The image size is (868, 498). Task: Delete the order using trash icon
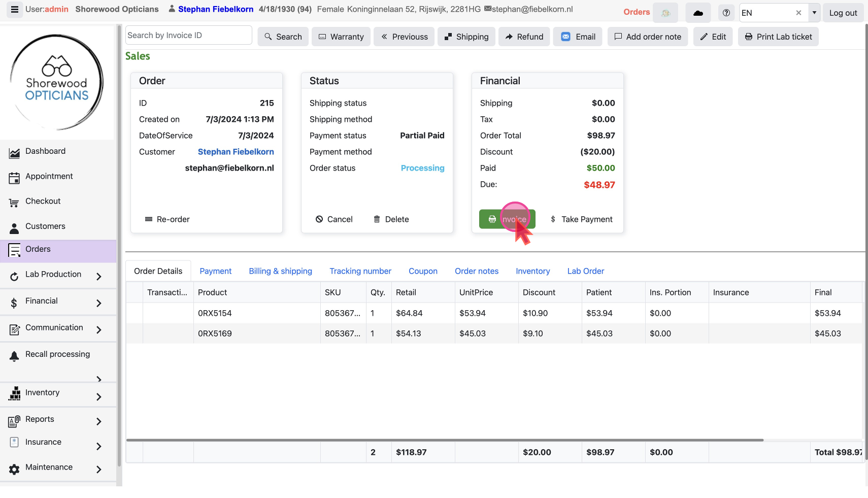click(x=391, y=219)
